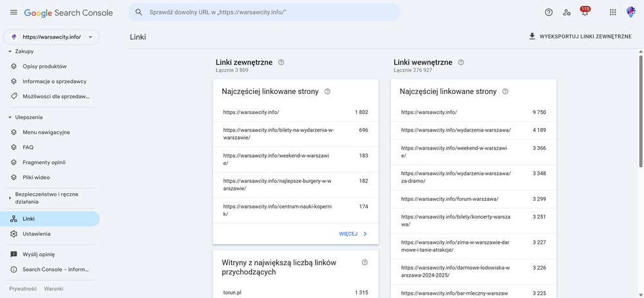Click Więcej in external top pages card
644x298 pixels.
click(353, 234)
